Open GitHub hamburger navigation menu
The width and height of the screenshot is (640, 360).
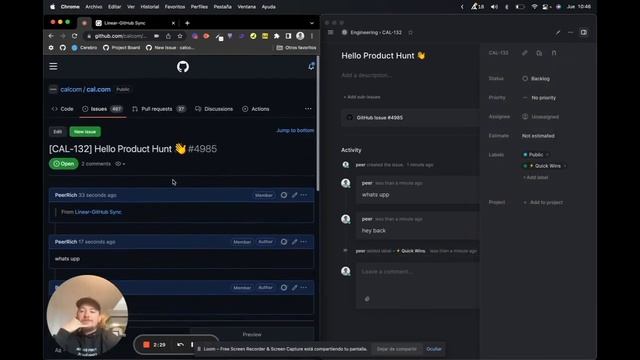[x=53, y=67]
